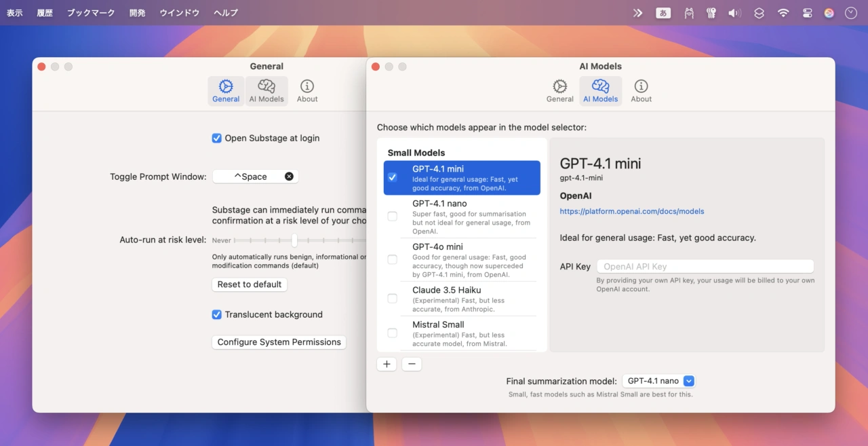Open the Wi-Fi status icon in menu bar
868x446 pixels.
pos(783,13)
